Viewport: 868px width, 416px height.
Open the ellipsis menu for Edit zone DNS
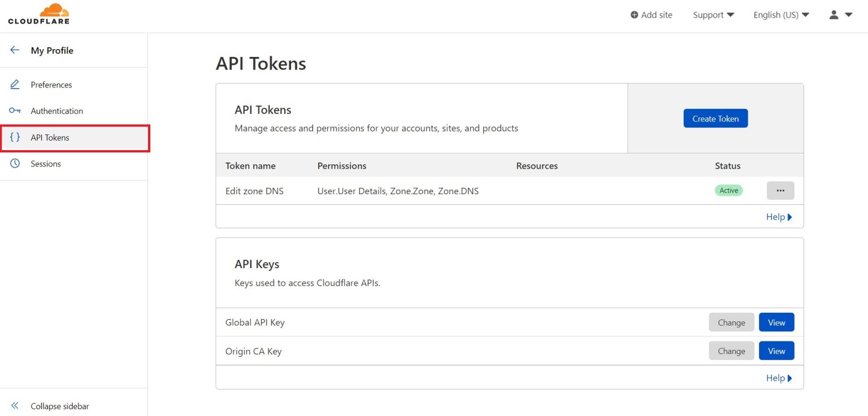pos(780,190)
